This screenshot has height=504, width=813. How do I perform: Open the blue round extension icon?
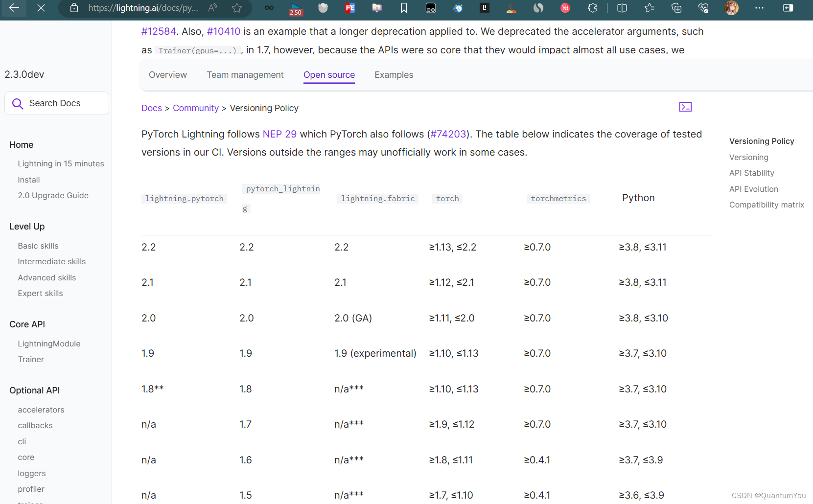458,8
